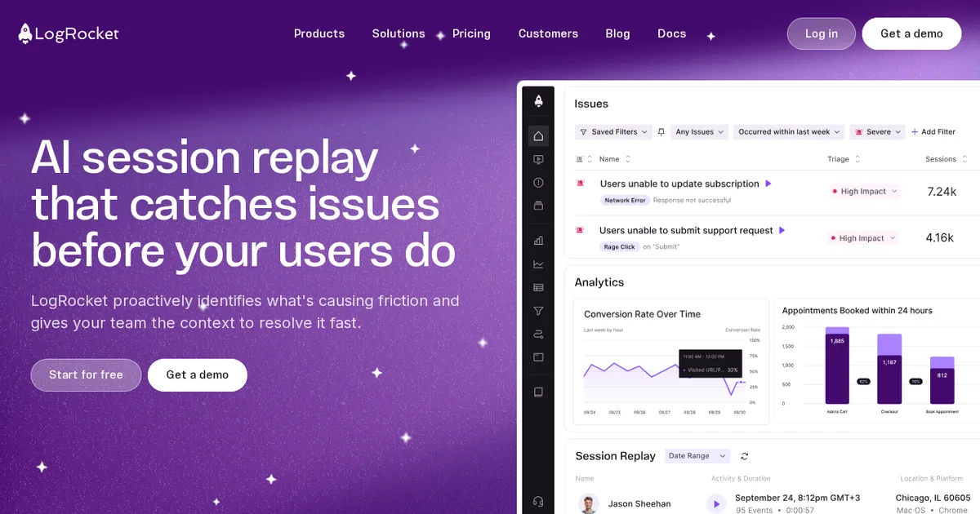Viewport: 980px width, 514px height.
Task: Click the Book Appointment bar showing 812
Action: point(942,380)
